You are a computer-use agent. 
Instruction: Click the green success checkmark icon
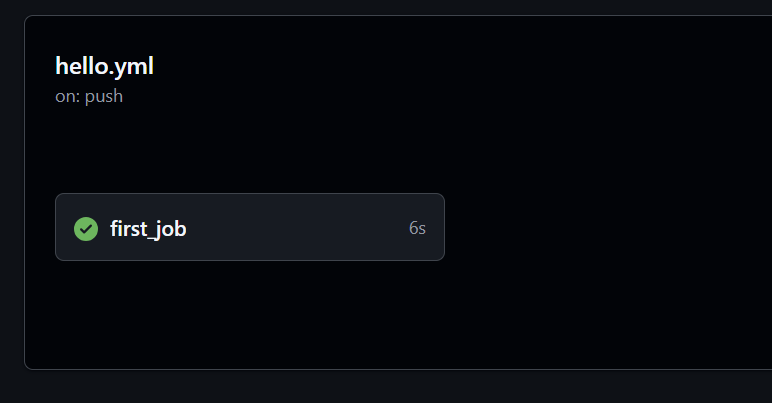point(86,229)
